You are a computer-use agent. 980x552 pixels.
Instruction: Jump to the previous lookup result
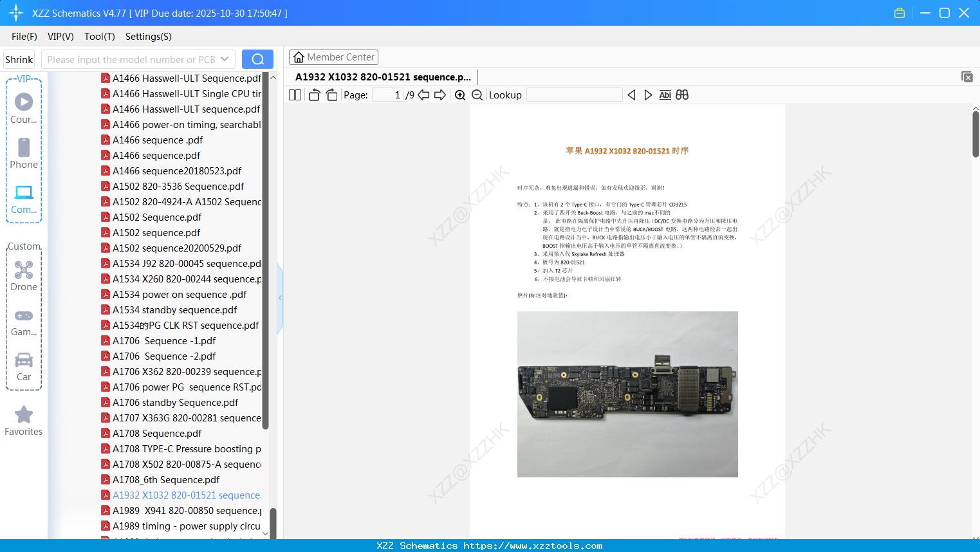(631, 95)
